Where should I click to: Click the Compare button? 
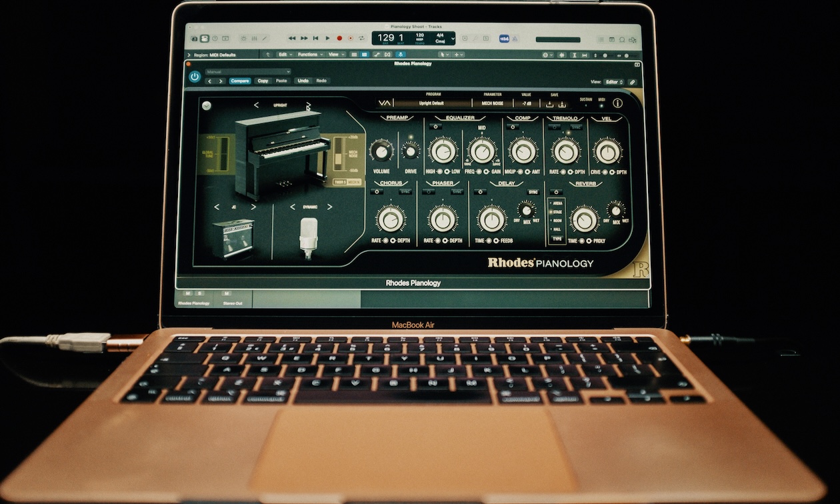[240, 80]
